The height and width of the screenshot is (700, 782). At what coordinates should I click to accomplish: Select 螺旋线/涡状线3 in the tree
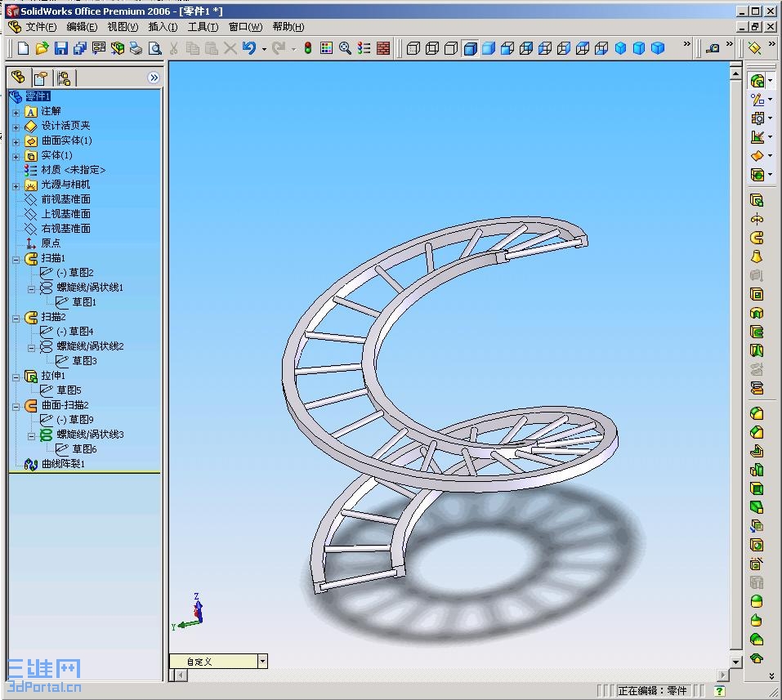tap(90, 435)
